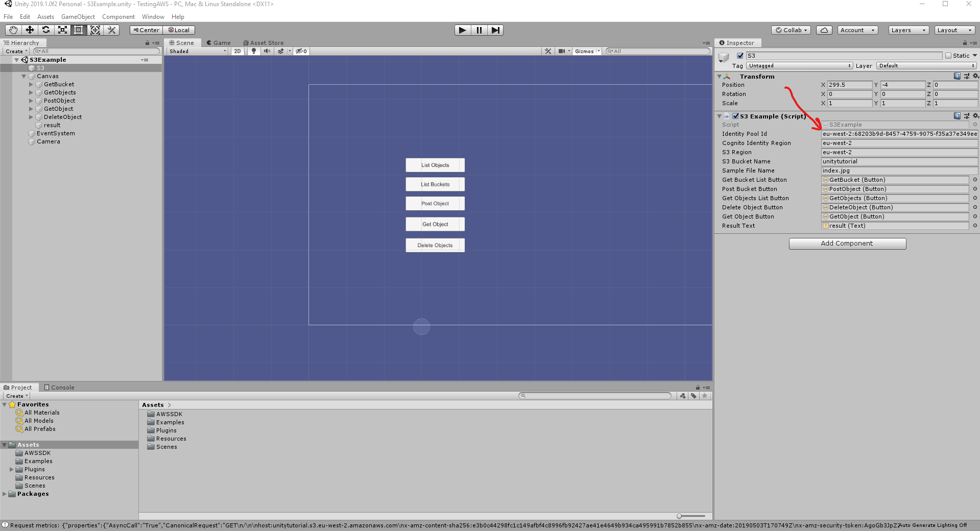The width and height of the screenshot is (980, 531).
Task: Click the favorites star in Project toolbar
Action: pyautogui.click(x=705, y=396)
